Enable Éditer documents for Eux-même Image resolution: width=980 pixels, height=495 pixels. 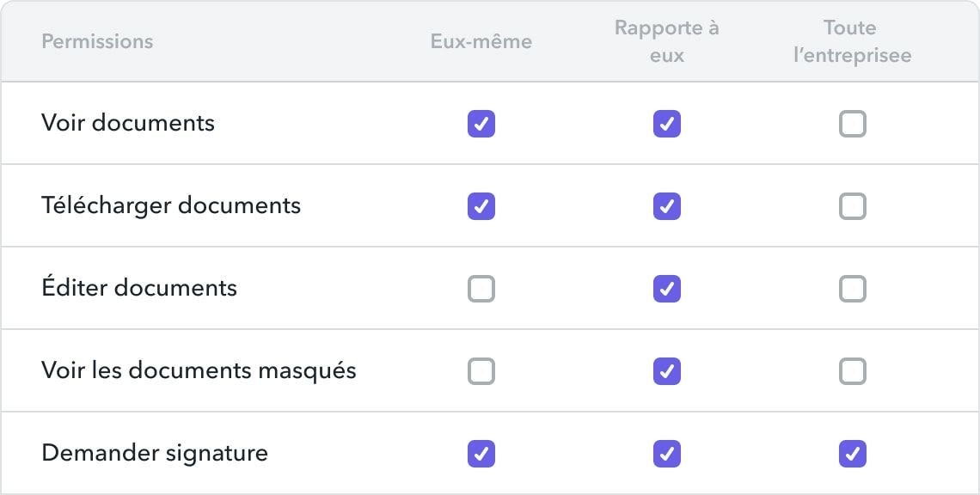(x=481, y=289)
